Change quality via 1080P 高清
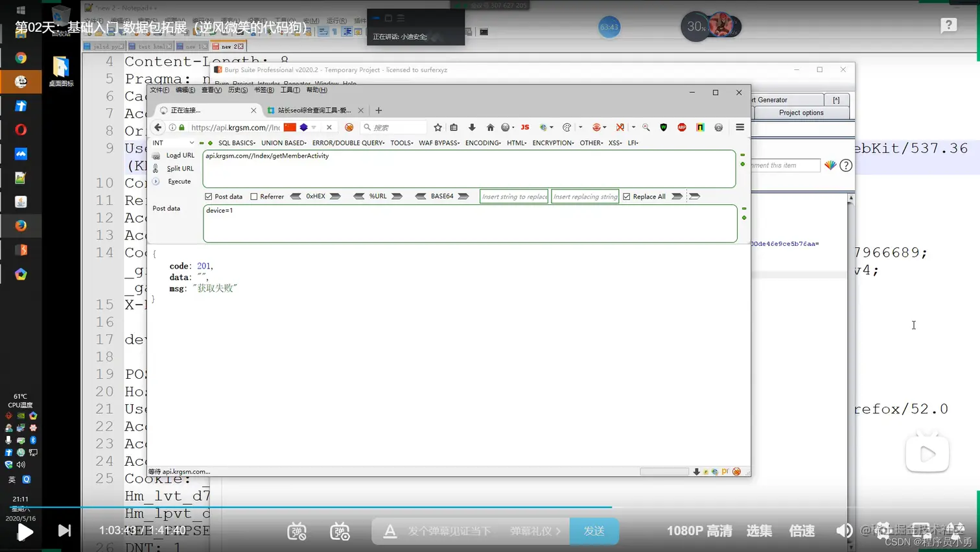 click(x=699, y=531)
